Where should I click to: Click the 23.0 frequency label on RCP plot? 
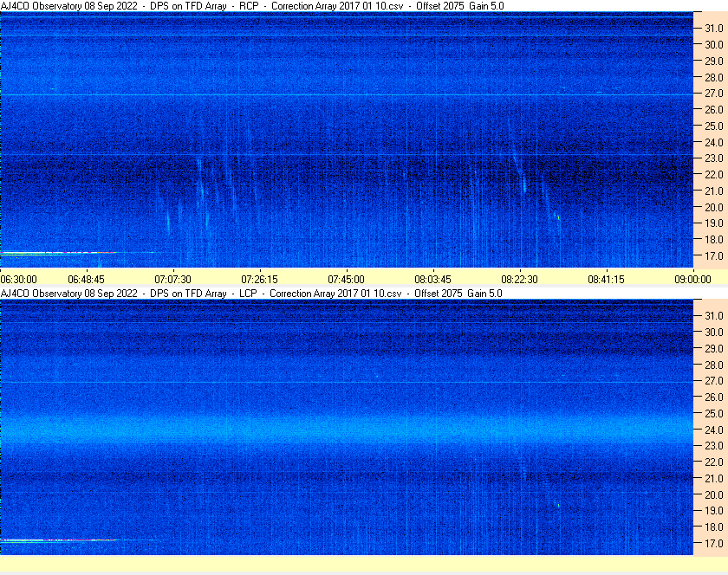coord(714,158)
